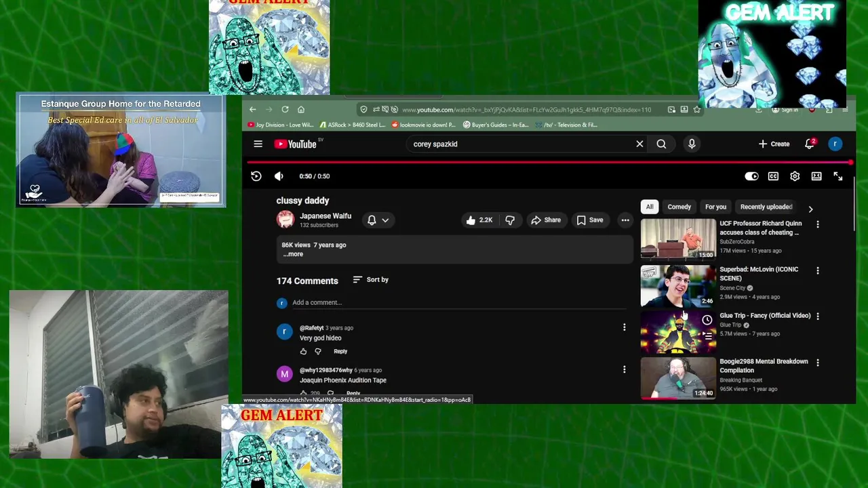
Task: Open player settings gear
Action: point(795,176)
